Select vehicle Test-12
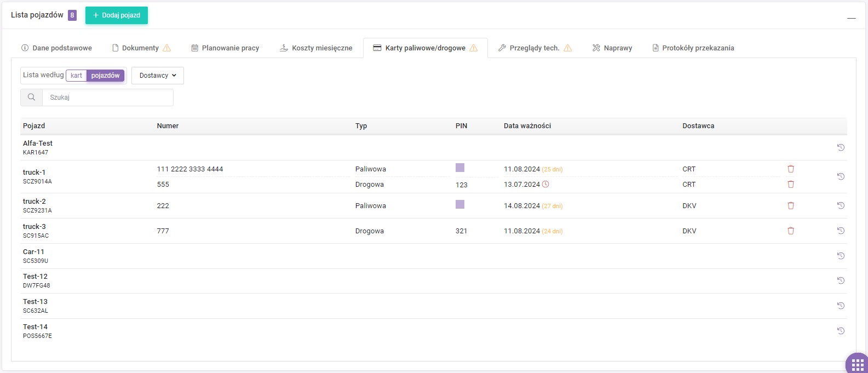 [x=35, y=276]
